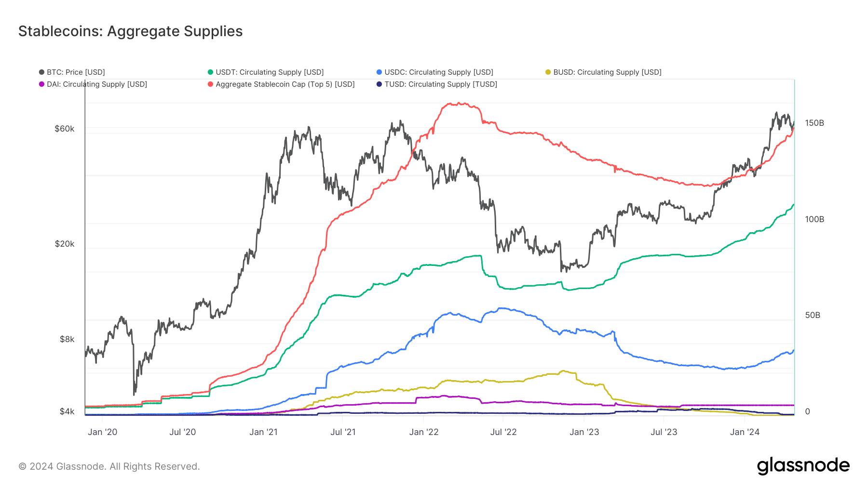Toggle Aggregate Stablecoin Cap (Top 5) label
The image size is (868, 488).
point(285,84)
